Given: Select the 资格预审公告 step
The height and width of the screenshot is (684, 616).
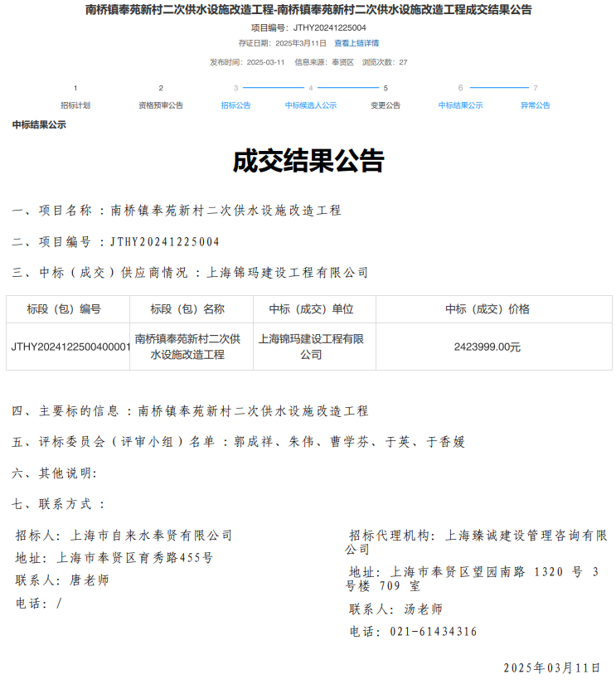Looking at the screenshot, I should tap(161, 105).
